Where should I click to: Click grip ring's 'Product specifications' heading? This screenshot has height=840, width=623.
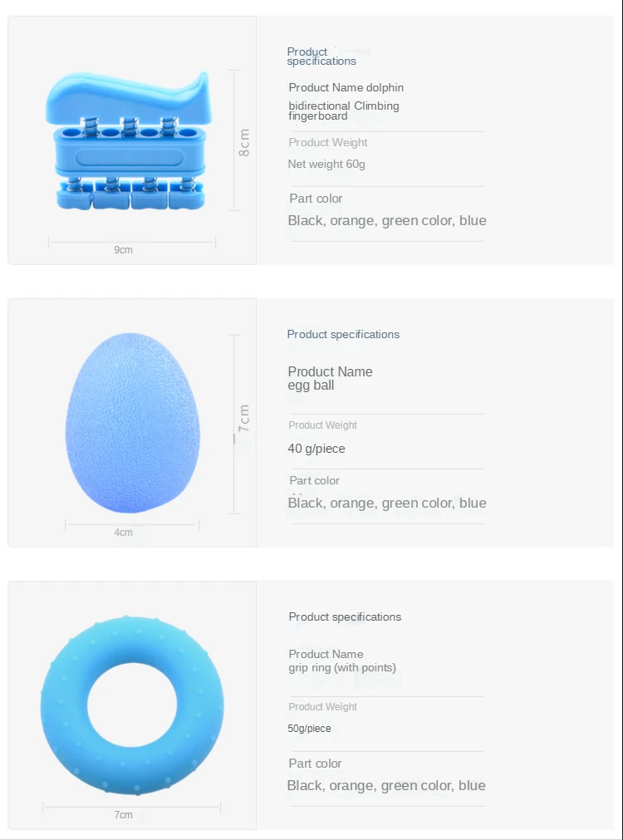click(345, 616)
